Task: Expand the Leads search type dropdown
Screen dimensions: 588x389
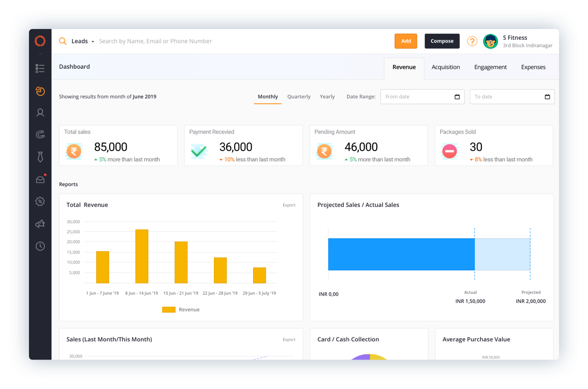Action: (x=83, y=41)
